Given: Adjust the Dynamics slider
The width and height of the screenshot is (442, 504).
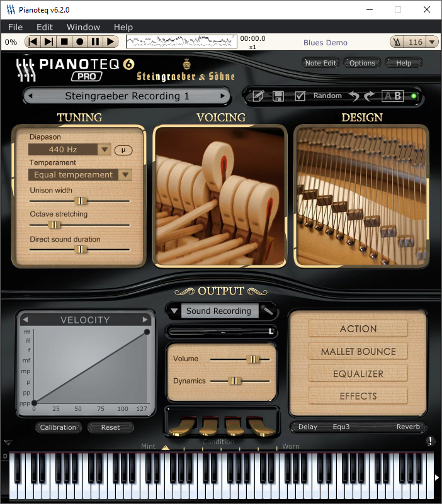Looking at the screenshot, I should tap(234, 381).
